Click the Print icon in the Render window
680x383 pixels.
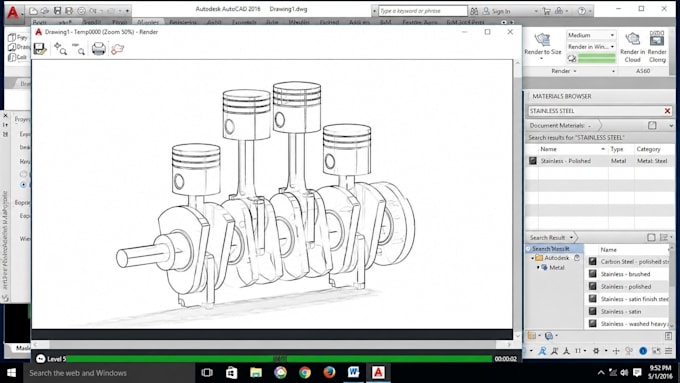(x=98, y=49)
